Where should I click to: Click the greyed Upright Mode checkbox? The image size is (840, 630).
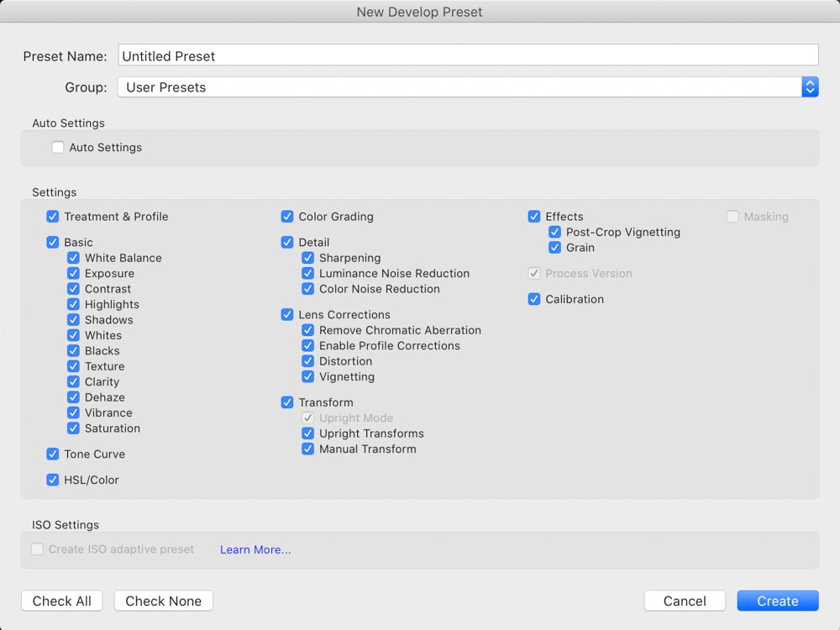(308, 417)
